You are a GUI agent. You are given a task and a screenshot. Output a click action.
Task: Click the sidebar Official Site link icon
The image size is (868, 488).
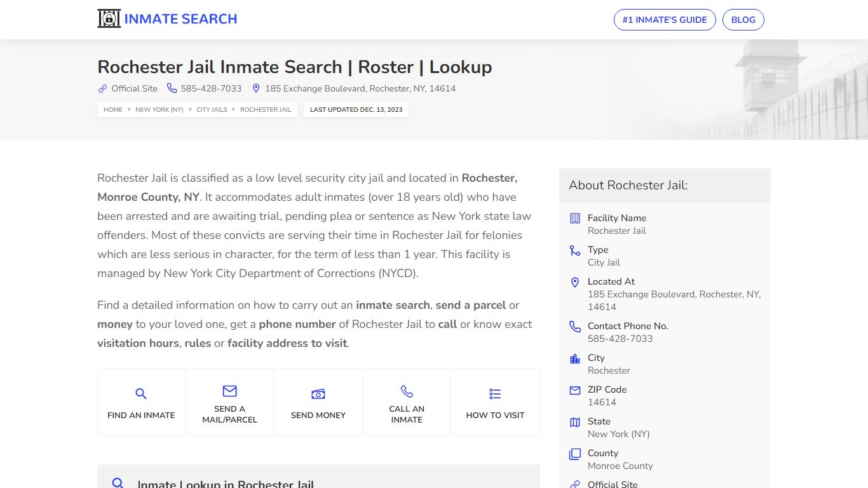point(575,484)
